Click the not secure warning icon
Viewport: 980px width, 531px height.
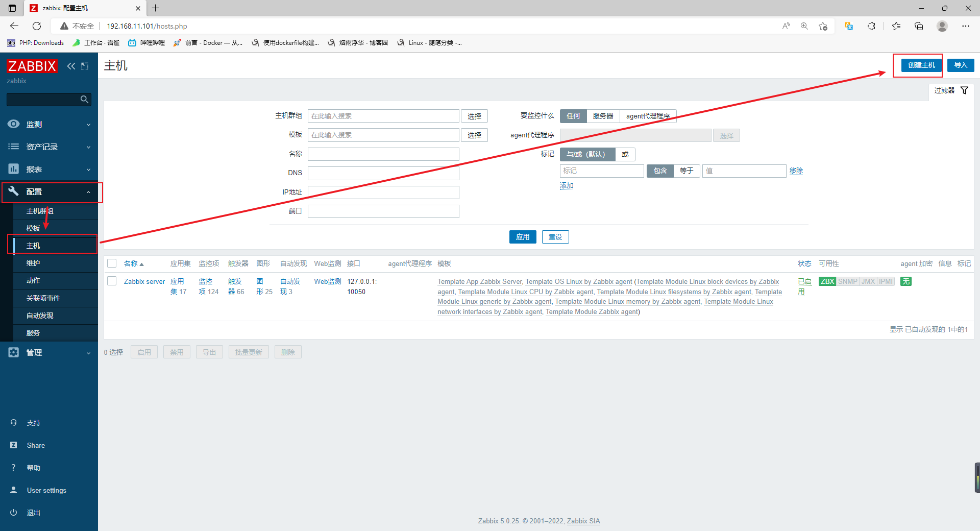[x=64, y=26]
